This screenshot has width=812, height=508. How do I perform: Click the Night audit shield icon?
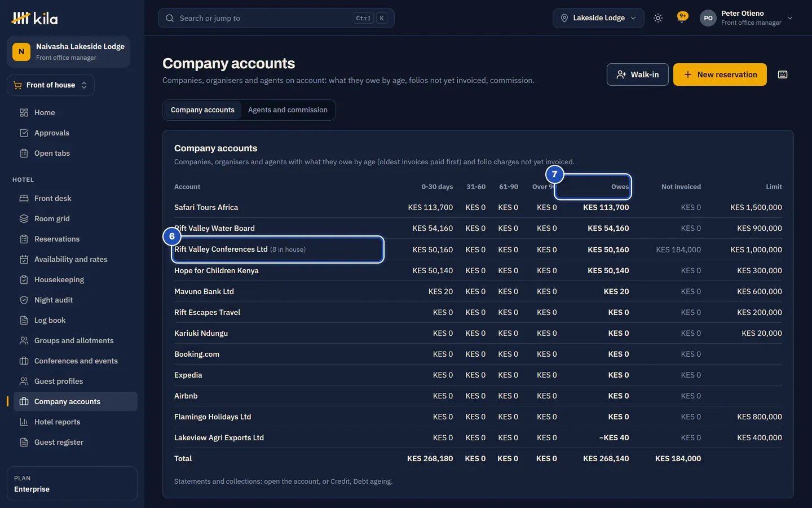24,300
